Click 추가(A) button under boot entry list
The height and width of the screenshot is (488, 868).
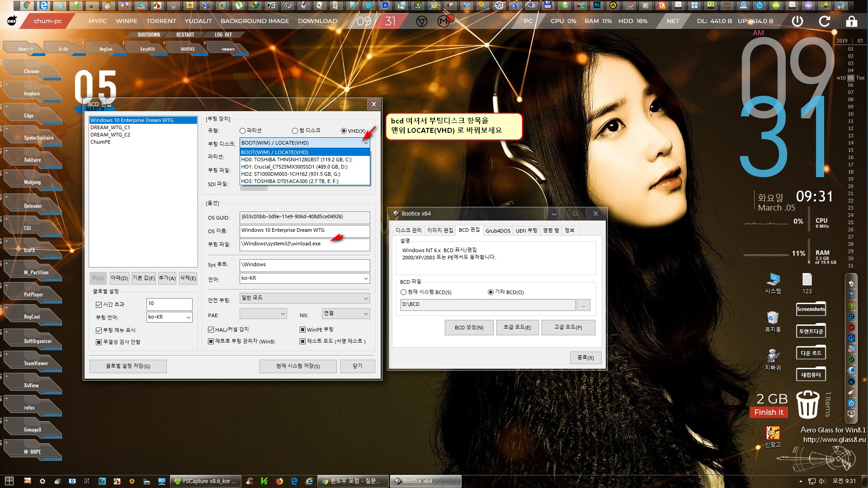click(x=167, y=278)
